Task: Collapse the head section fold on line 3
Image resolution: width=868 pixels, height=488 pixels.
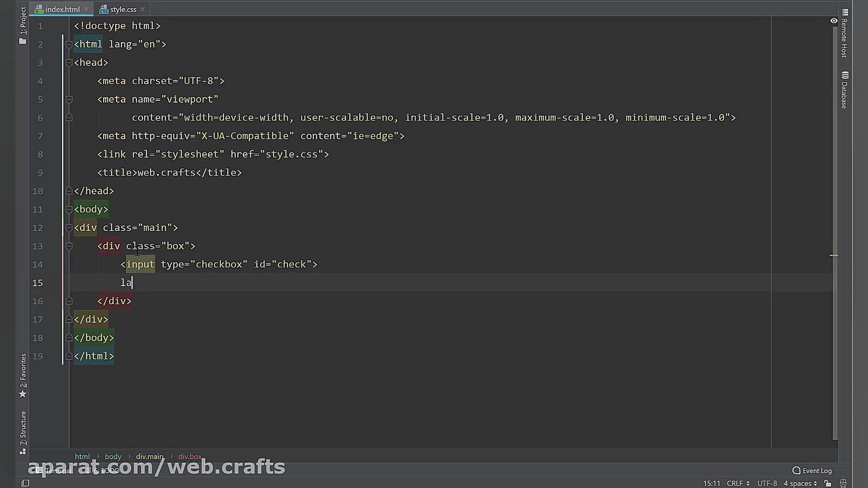Action: pyautogui.click(x=69, y=63)
